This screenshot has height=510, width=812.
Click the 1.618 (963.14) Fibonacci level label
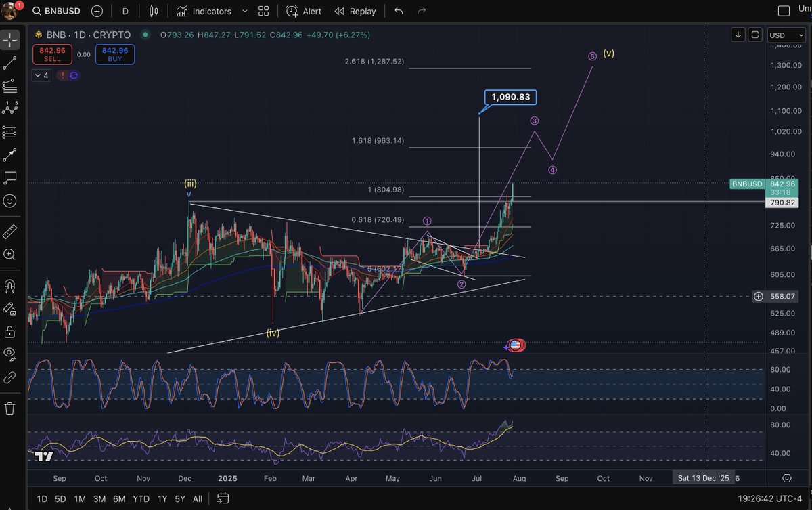pos(378,141)
